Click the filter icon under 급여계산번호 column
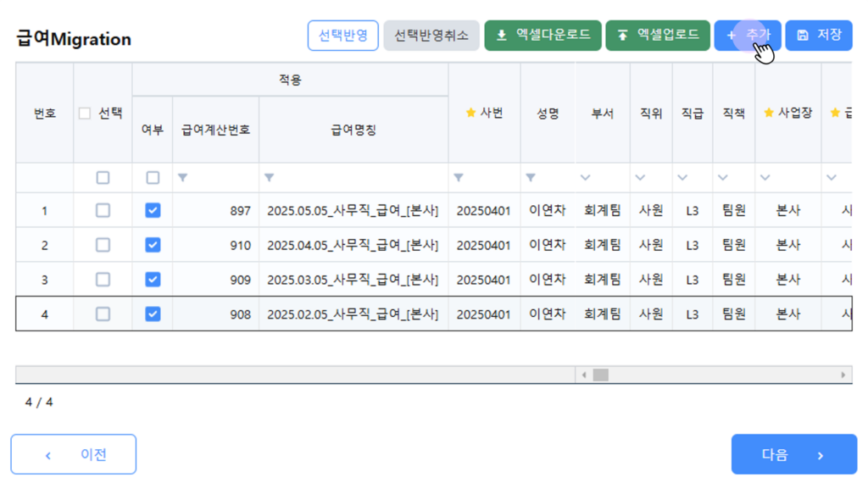 tap(182, 178)
